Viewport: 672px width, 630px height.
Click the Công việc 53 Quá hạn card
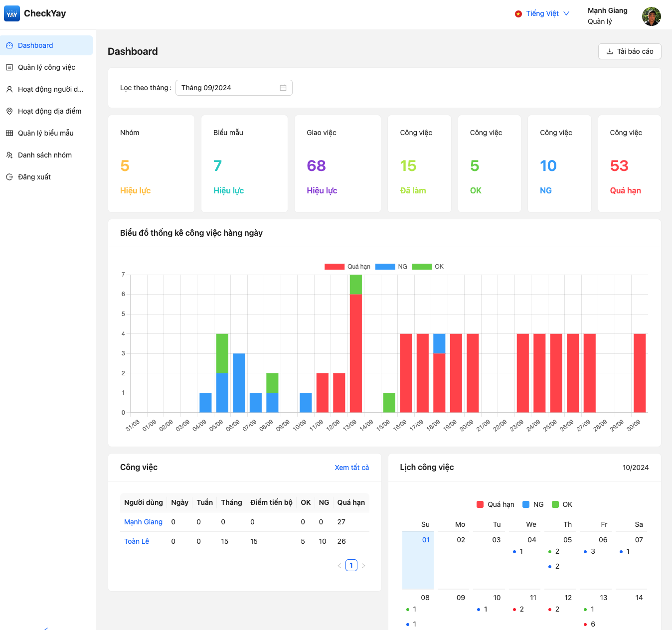(630, 164)
